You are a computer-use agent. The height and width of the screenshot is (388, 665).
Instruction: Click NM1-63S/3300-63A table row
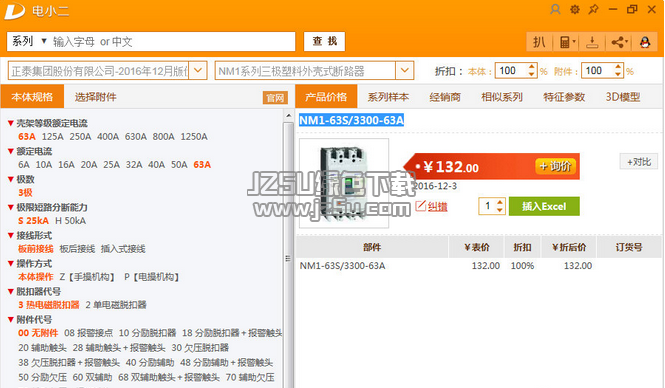pyautogui.click(x=479, y=266)
